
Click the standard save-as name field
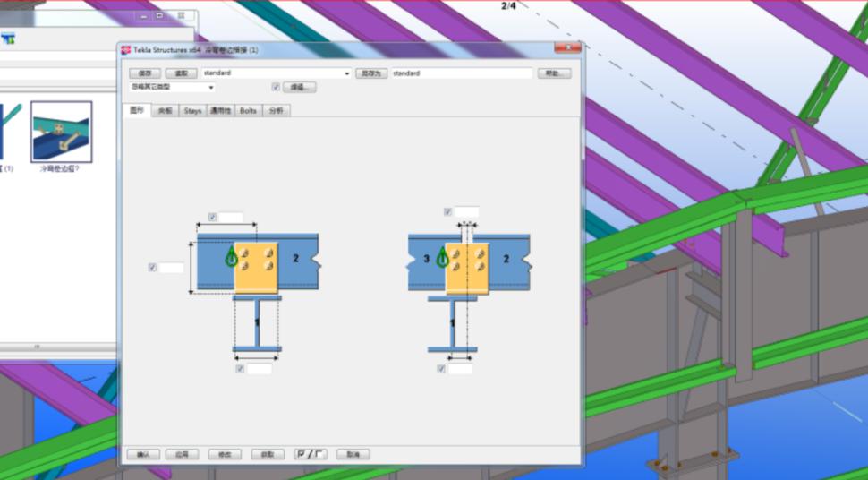click(x=462, y=73)
